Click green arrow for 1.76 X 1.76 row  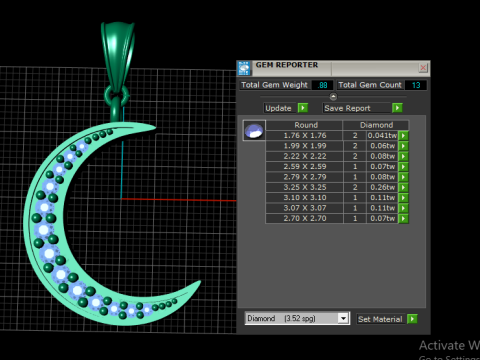[403, 136]
